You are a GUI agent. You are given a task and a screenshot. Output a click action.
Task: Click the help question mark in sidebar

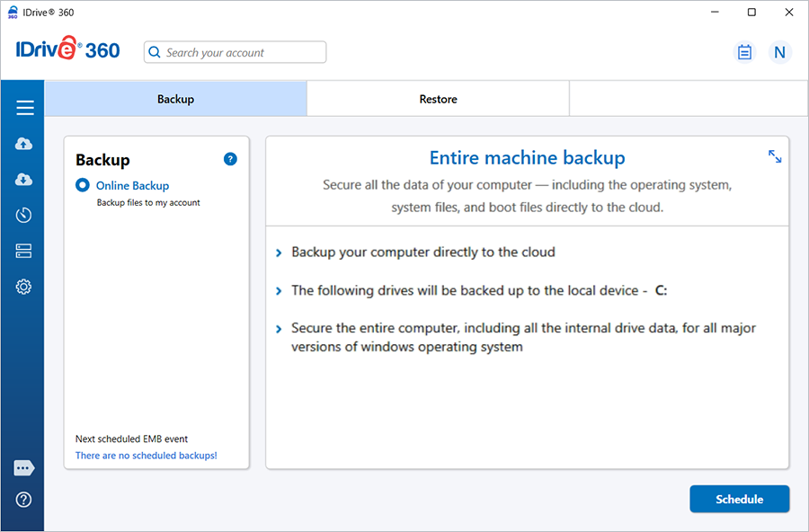click(24, 500)
